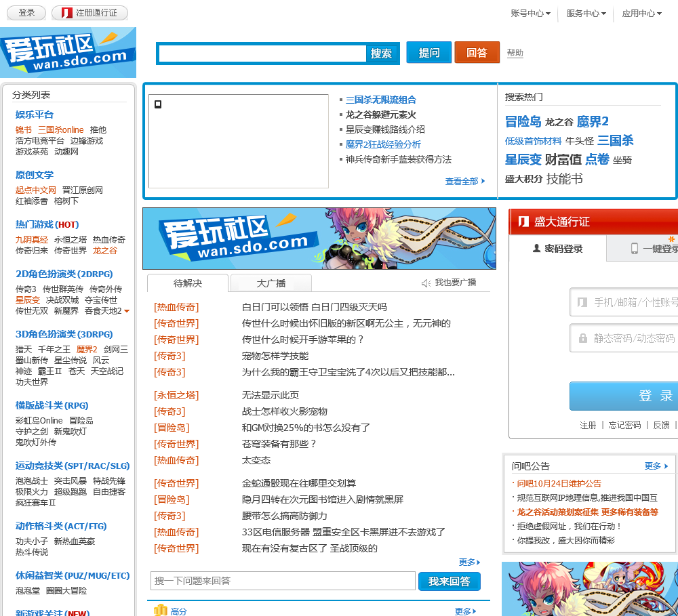Image resolution: width=678 pixels, height=616 pixels.
Task: Click the coins icon beside 高分
Action: click(161, 610)
